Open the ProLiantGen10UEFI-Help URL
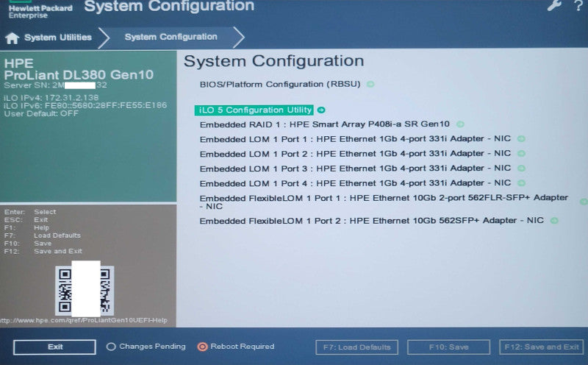The image size is (588, 365). [84, 320]
